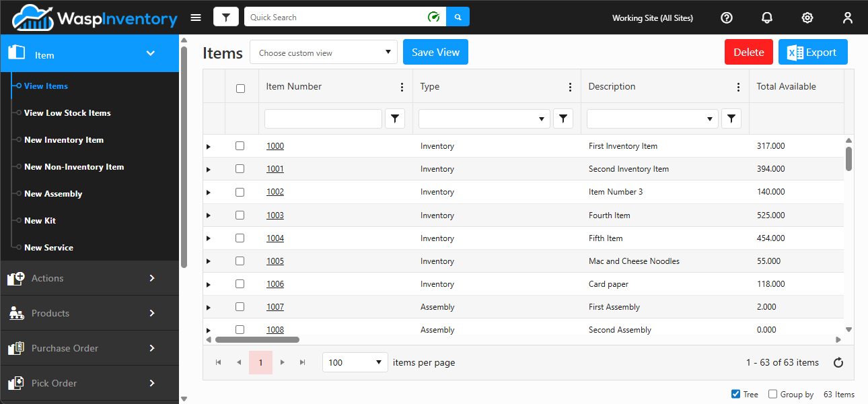Open the items per page dropdown
Image resolution: width=868 pixels, height=404 pixels.
[356, 362]
